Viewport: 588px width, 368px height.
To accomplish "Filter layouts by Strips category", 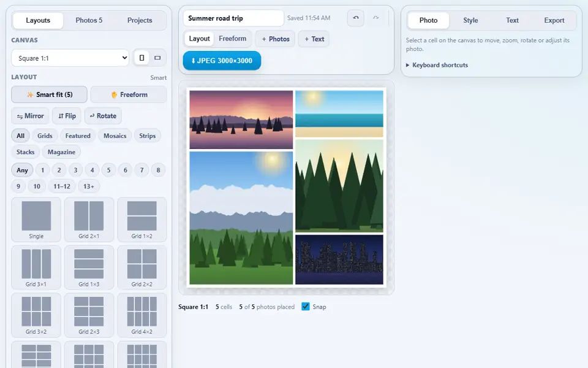I will [x=148, y=136].
